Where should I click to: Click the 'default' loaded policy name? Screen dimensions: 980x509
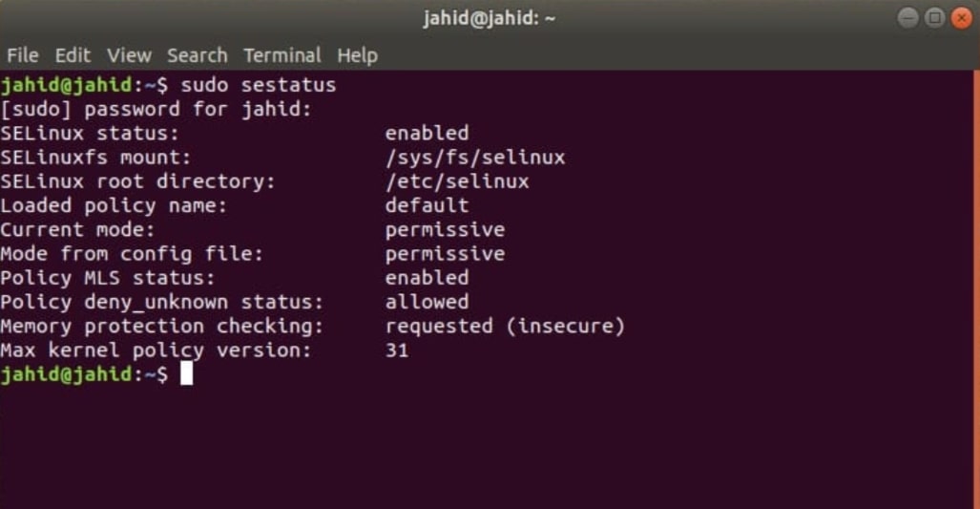pos(427,205)
